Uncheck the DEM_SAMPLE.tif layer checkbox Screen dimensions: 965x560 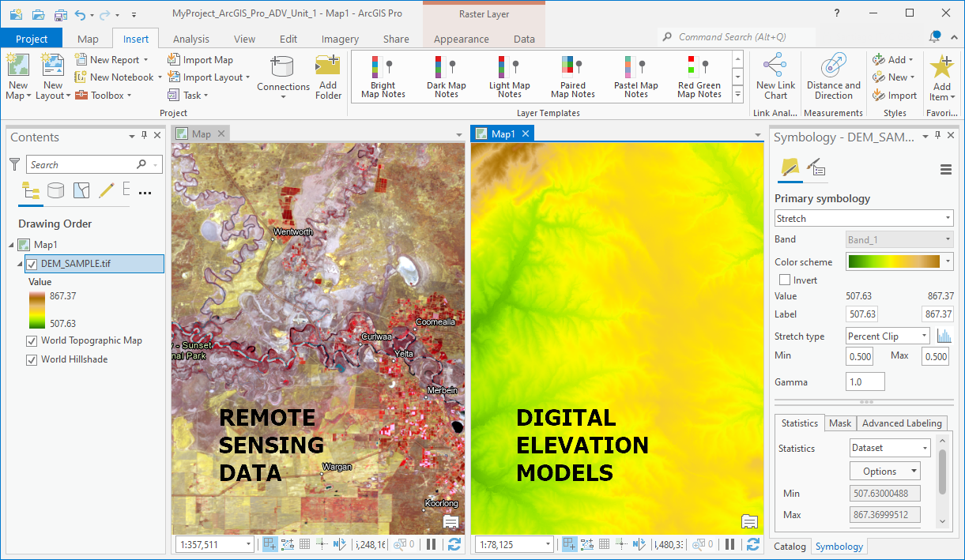point(32,264)
